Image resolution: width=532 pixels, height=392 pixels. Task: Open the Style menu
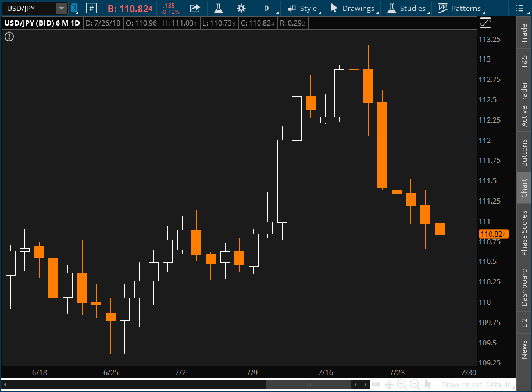pos(303,8)
